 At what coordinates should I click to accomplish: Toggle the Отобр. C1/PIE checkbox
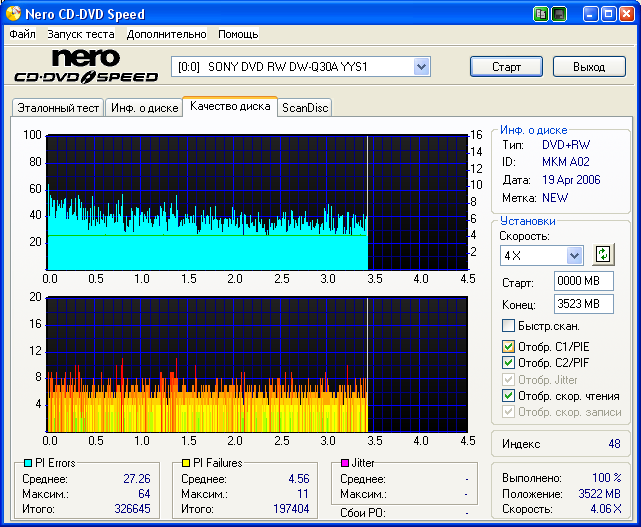508,346
